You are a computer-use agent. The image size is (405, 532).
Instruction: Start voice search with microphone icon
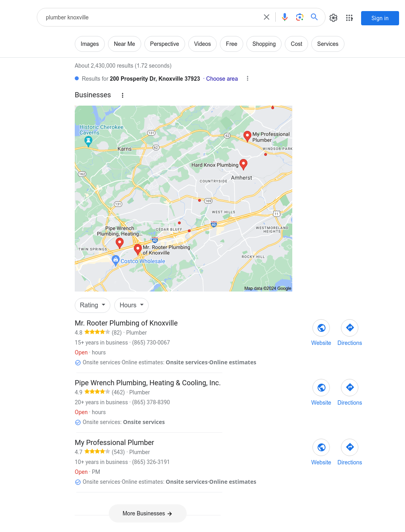(285, 17)
